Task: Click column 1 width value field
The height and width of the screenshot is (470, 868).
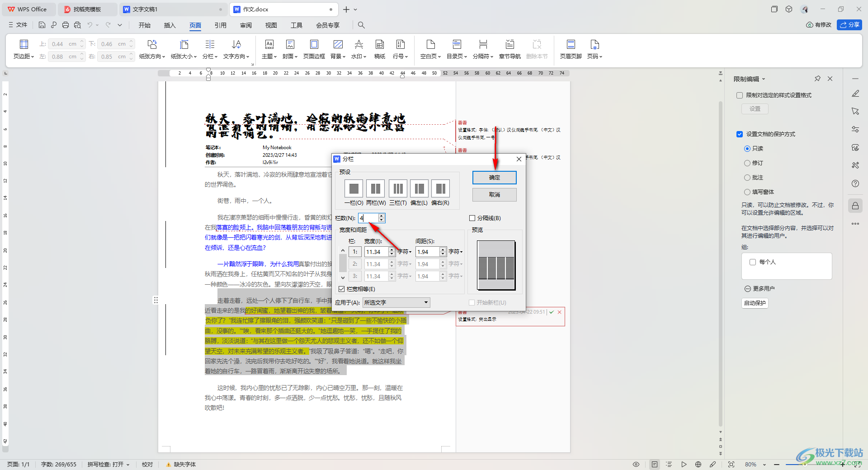Action: coord(377,252)
